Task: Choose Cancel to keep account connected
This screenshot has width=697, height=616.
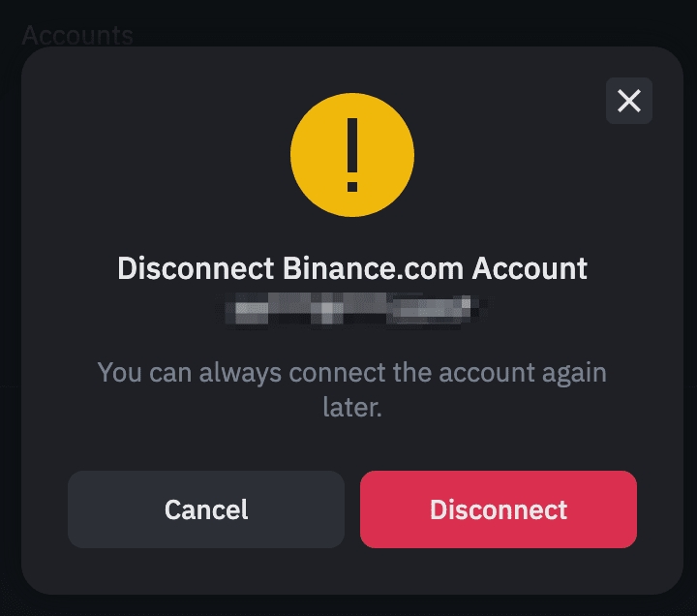Action: 206,509
